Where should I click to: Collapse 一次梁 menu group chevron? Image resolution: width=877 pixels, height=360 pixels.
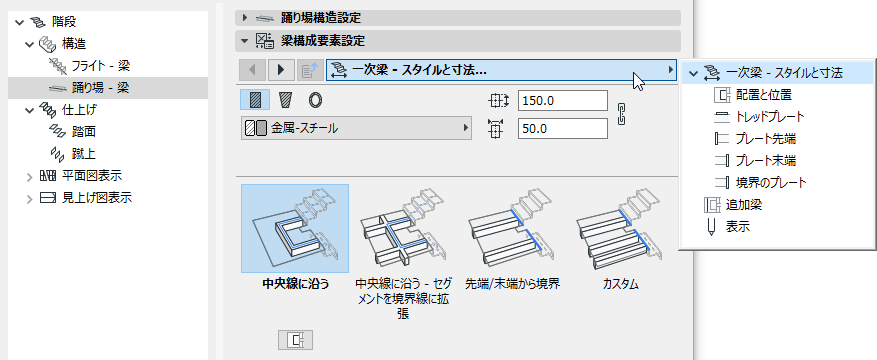[x=694, y=73]
